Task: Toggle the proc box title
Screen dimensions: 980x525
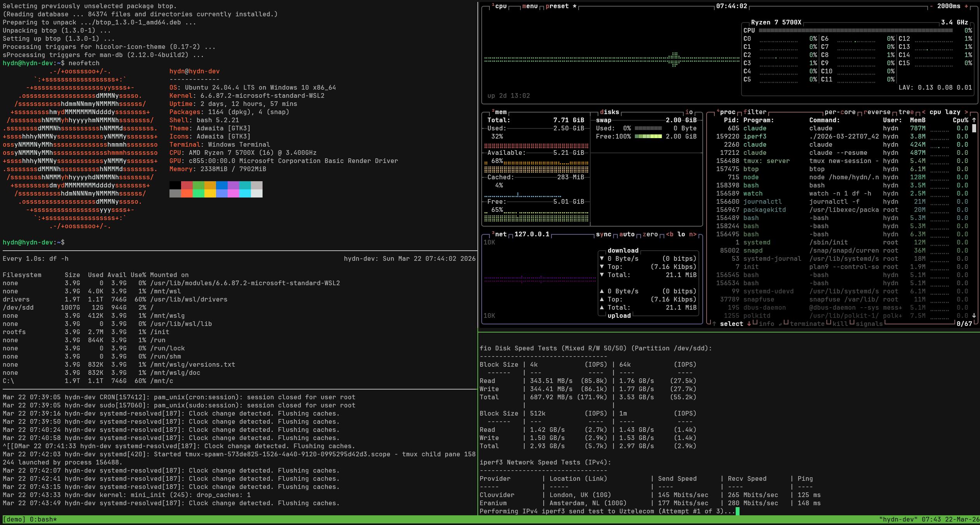Action: (726, 112)
